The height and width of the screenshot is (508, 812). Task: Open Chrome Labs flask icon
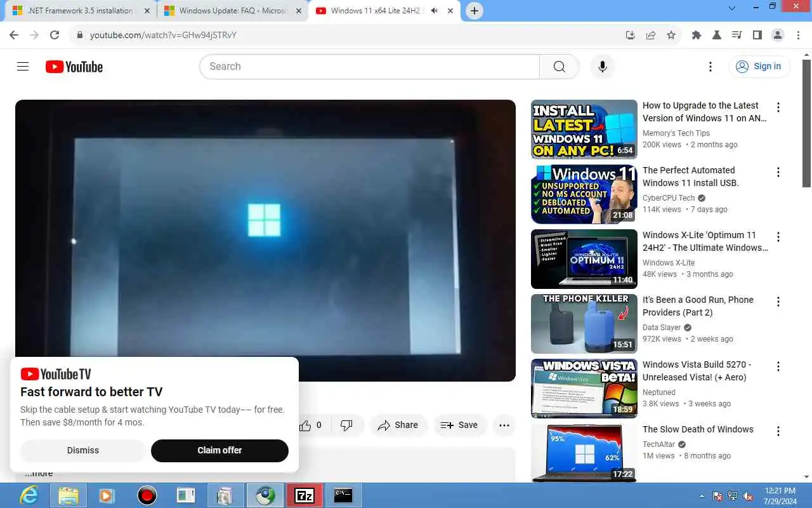pyautogui.click(x=717, y=35)
